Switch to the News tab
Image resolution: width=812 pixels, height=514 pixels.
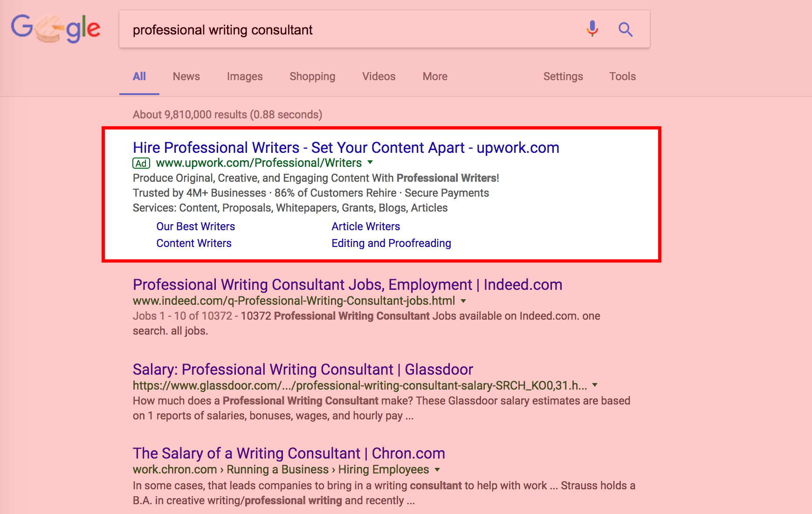(186, 76)
